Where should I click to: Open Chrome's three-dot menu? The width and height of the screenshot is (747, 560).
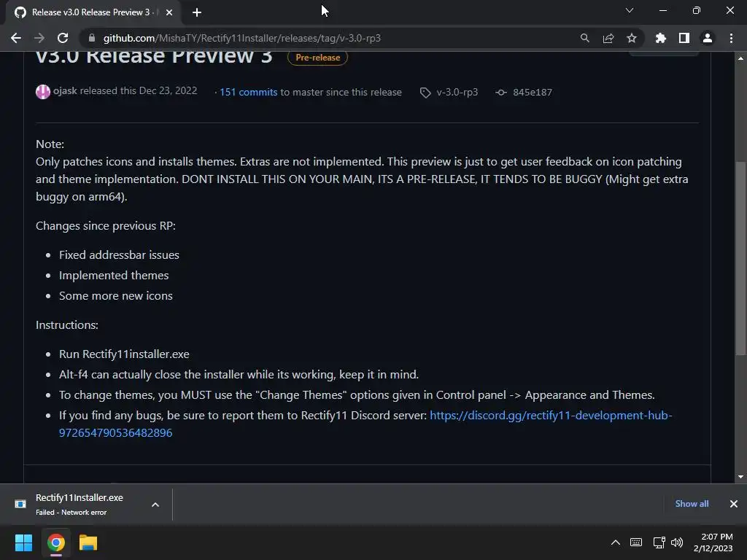click(x=731, y=38)
